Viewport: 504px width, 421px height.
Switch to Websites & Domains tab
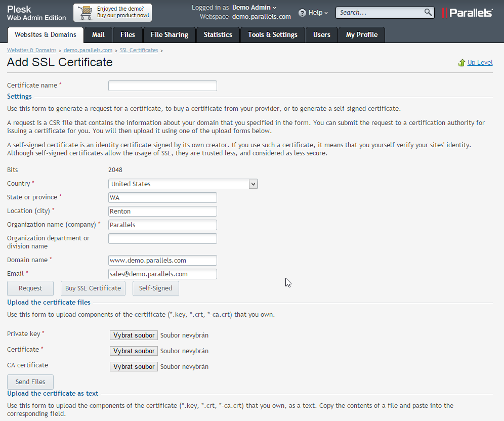click(x=46, y=35)
